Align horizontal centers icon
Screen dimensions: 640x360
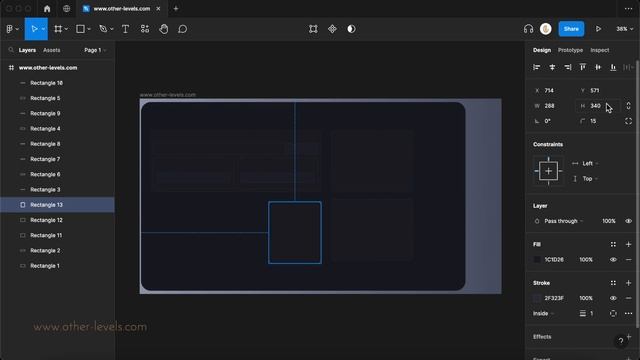coord(552,67)
